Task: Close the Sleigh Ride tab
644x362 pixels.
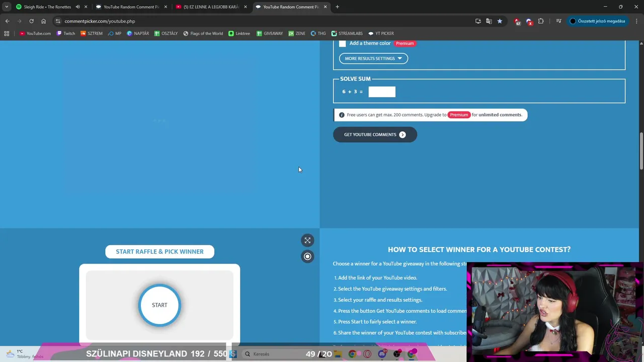Action: pos(86,7)
